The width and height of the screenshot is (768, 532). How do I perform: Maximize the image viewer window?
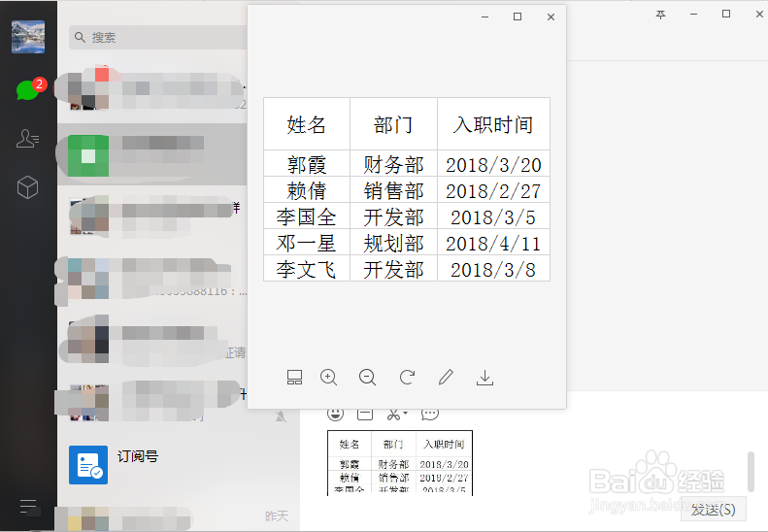[x=518, y=17]
